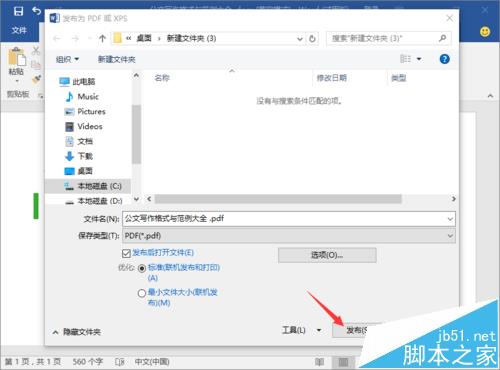Collapse the Word ribbon with the chevron
The height and width of the screenshot is (370, 500).
pyautogui.click(x=490, y=96)
